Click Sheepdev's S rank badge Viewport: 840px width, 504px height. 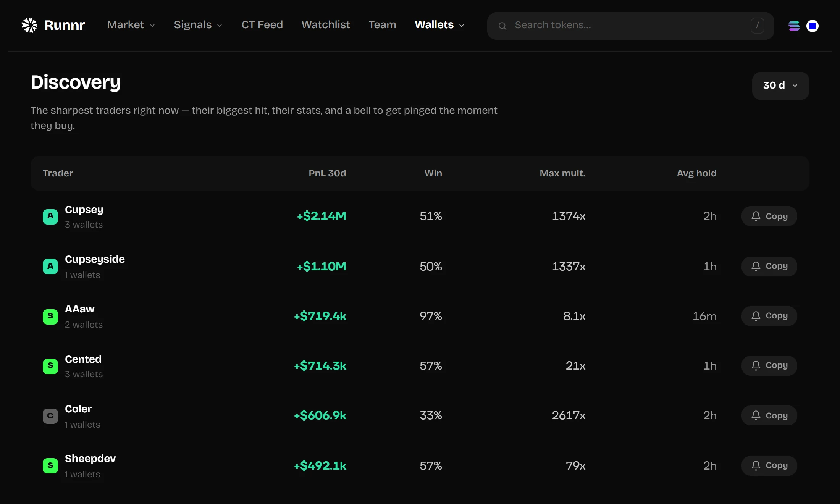click(x=50, y=466)
